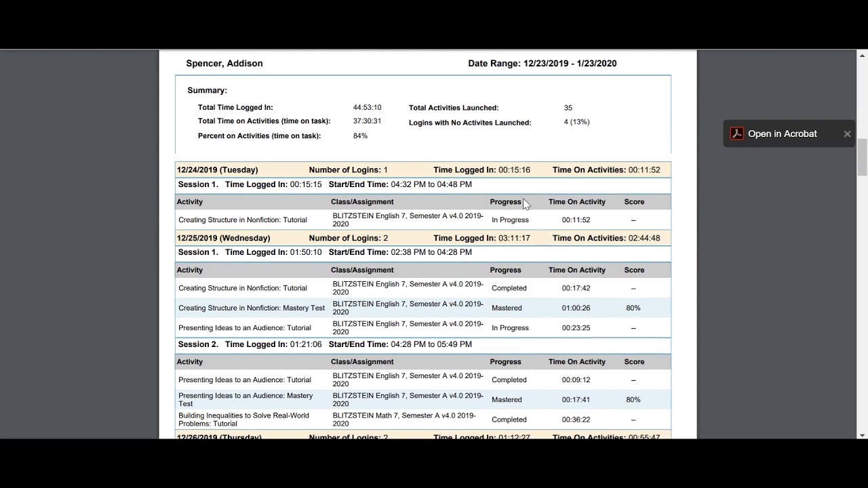The image size is (868, 488).
Task: Click the student name Spencer, Addison
Action: [224, 63]
